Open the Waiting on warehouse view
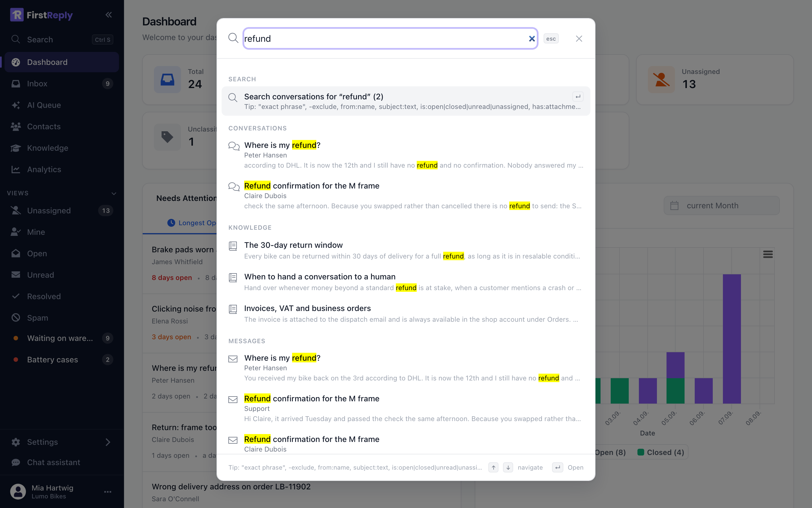This screenshot has height=508, width=812. pyautogui.click(x=62, y=338)
